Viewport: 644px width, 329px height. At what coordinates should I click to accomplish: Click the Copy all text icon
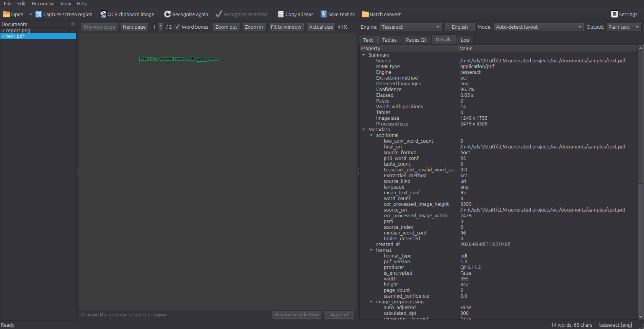coord(281,14)
